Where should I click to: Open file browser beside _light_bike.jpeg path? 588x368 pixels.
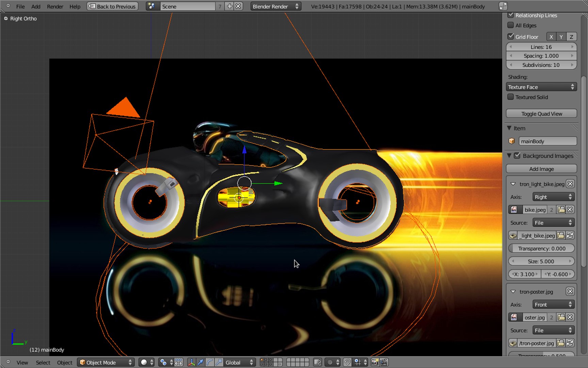561,235
